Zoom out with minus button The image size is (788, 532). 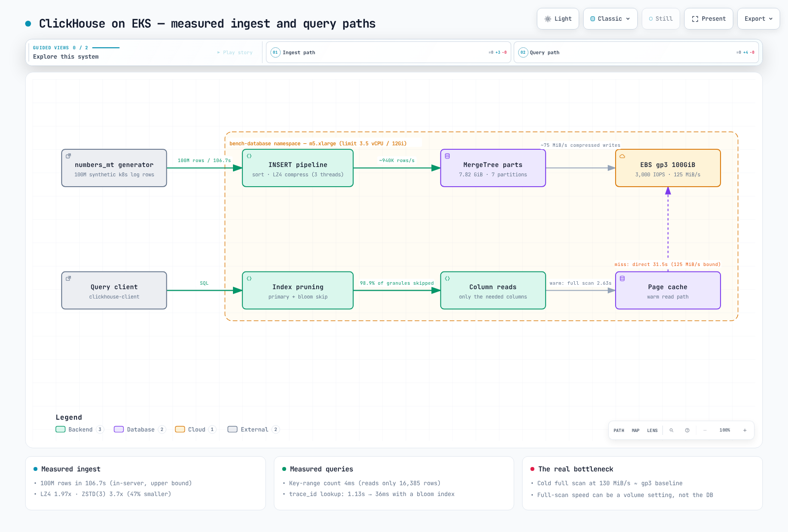tap(705, 431)
